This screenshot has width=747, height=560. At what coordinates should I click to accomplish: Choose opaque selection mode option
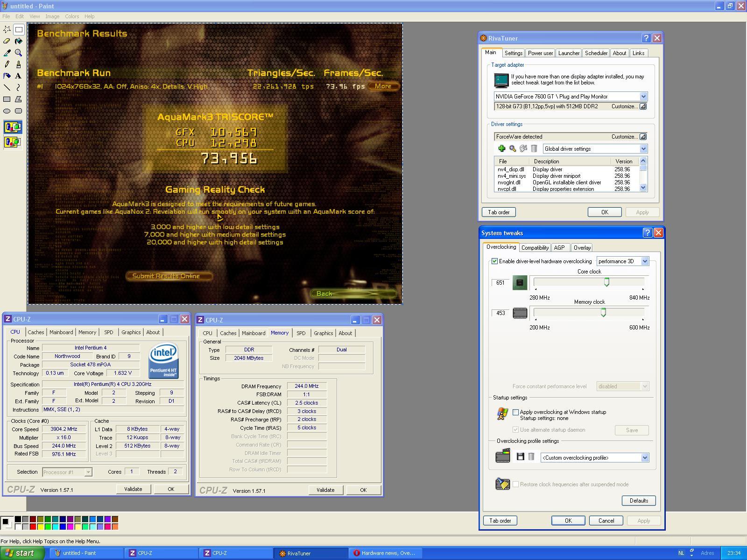pyautogui.click(x=13, y=127)
